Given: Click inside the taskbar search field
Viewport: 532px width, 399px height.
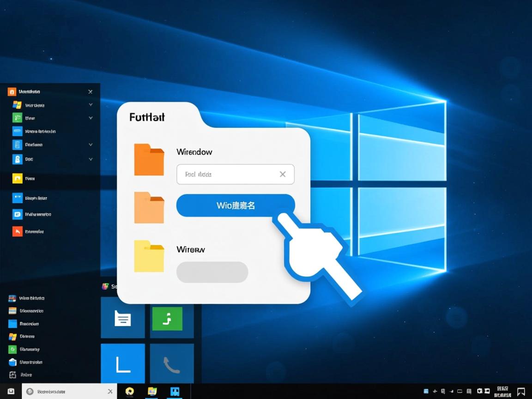Looking at the screenshot, I should coord(69,391).
